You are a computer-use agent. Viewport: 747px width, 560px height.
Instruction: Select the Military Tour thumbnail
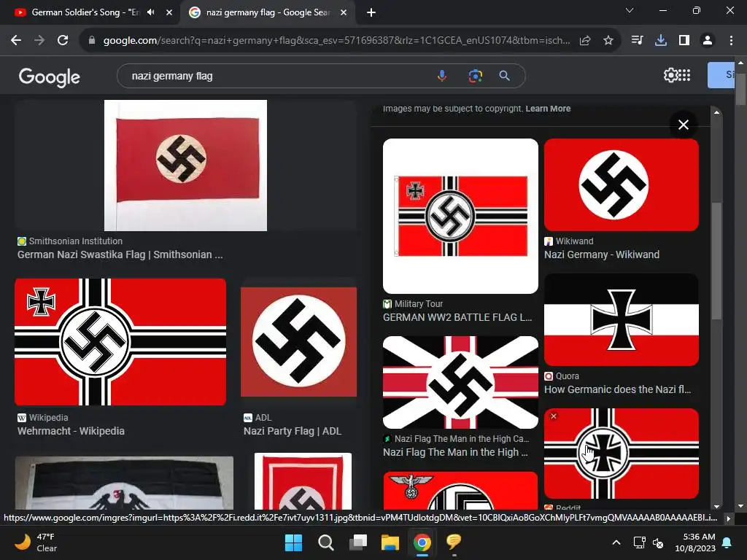pos(461,216)
